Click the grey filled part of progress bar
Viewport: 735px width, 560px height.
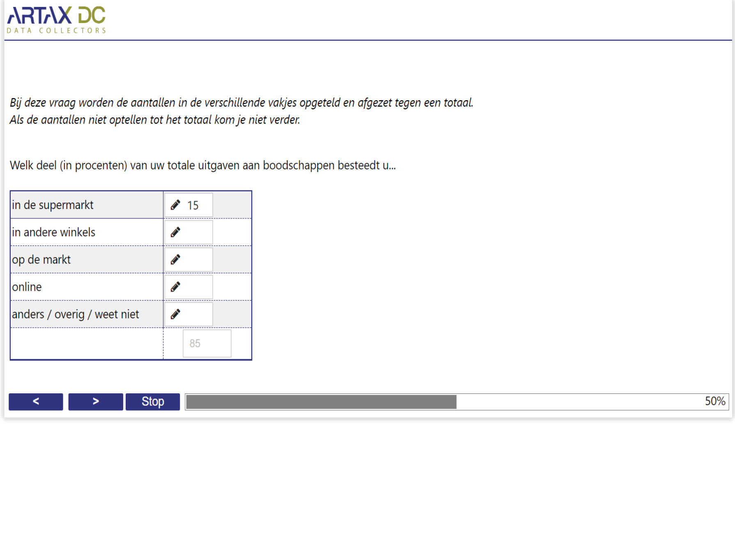(x=321, y=402)
